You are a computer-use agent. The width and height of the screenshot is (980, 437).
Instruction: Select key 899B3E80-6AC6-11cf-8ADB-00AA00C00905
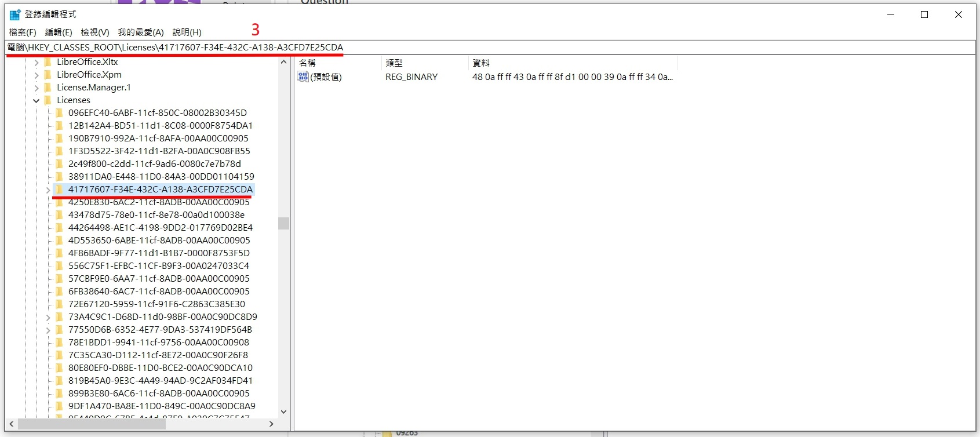coord(159,394)
